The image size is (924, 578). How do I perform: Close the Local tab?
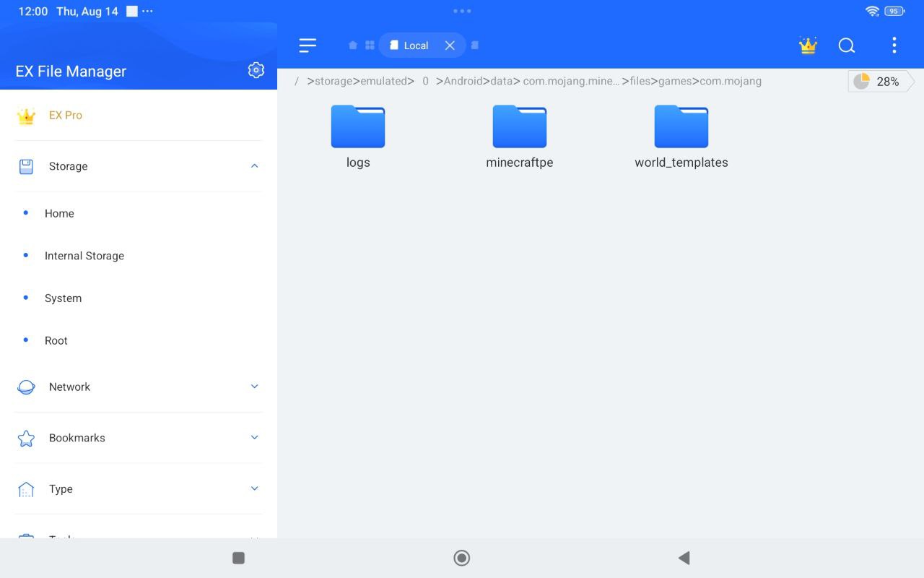[450, 46]
